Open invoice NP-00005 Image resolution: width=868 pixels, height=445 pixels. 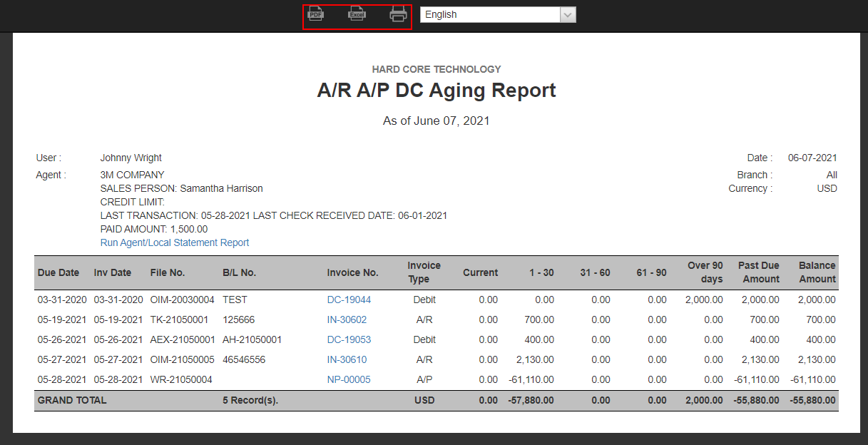click(x=347, y=379)
